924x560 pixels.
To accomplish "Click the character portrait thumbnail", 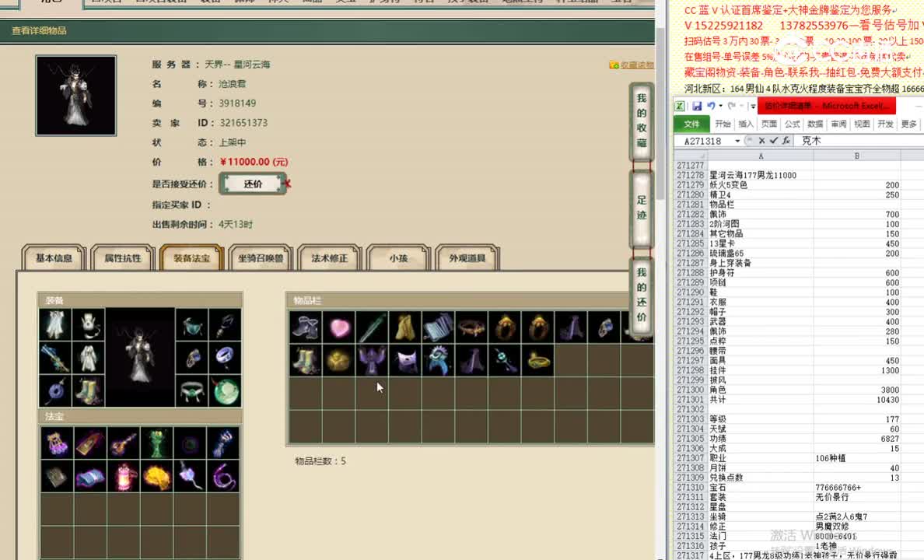I will pos(76,96).
